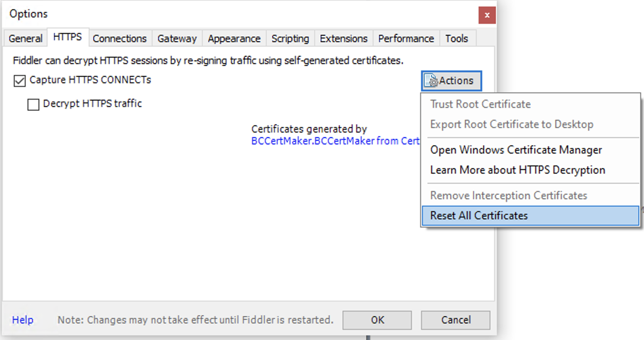Open the Appearance tab
Viewport: 644px width, 340px height.
[234, 39]
